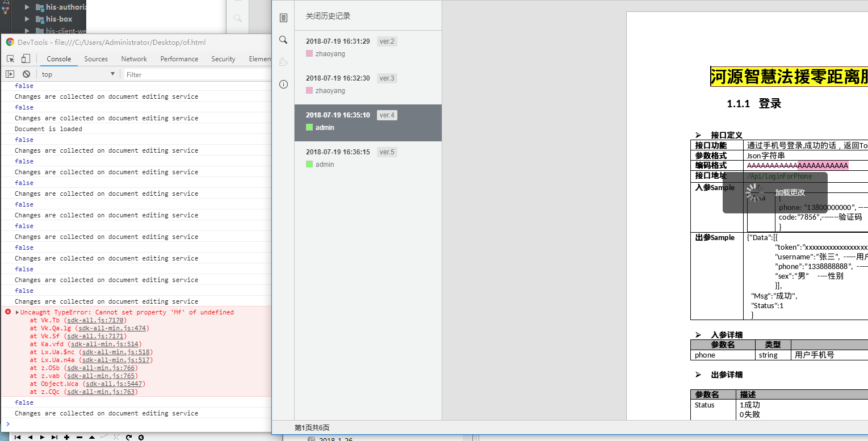Click the highlighted AAAAAAAAAAAA cell text
The height and width of the screenshot is (441, 868).
tap(823, 165)
